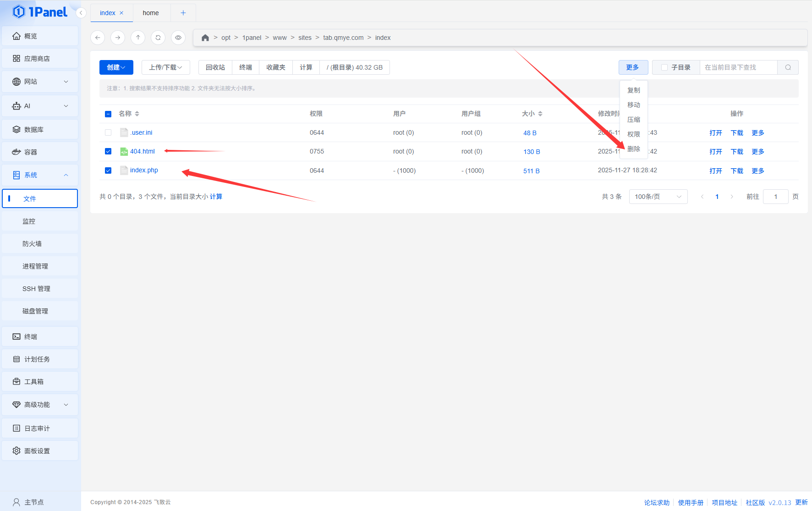Open the 回收站 recycle bin
Screen dimensions: 812x511
(215, 67)
